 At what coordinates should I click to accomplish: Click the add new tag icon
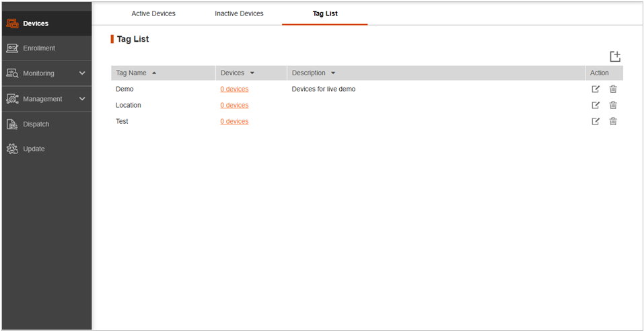click(615, 57)
